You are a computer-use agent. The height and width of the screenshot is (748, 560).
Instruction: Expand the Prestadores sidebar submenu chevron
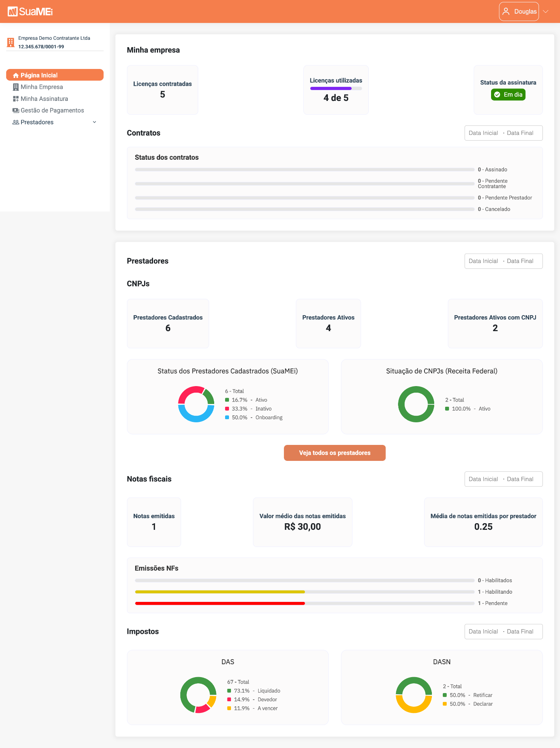(x=94, y=122)
